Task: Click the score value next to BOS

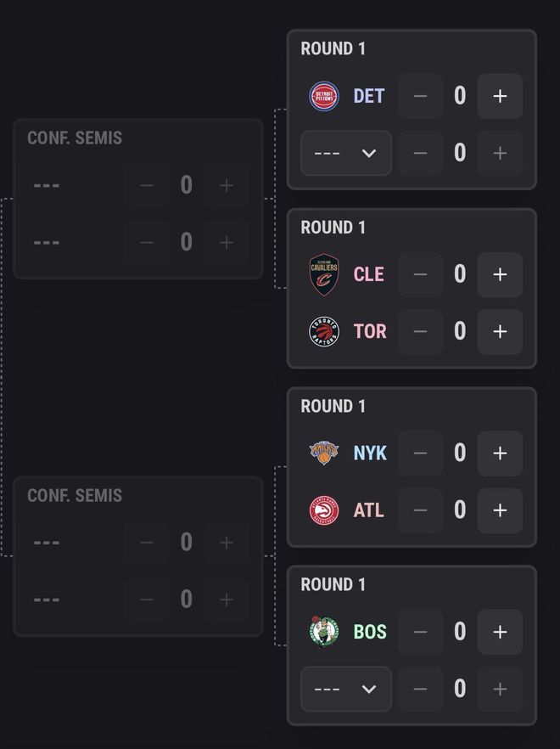Action: pos(460,631)
